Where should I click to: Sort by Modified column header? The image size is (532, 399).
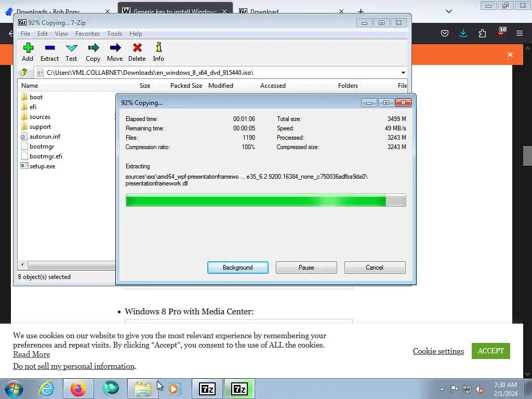pyautogui.click(x=230, y=86)
